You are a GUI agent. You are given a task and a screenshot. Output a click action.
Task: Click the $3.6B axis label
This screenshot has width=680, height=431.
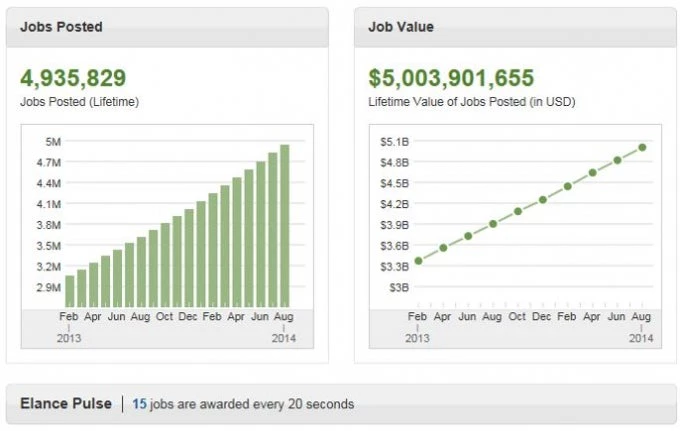pyautogui.click(x=395, y=246)
